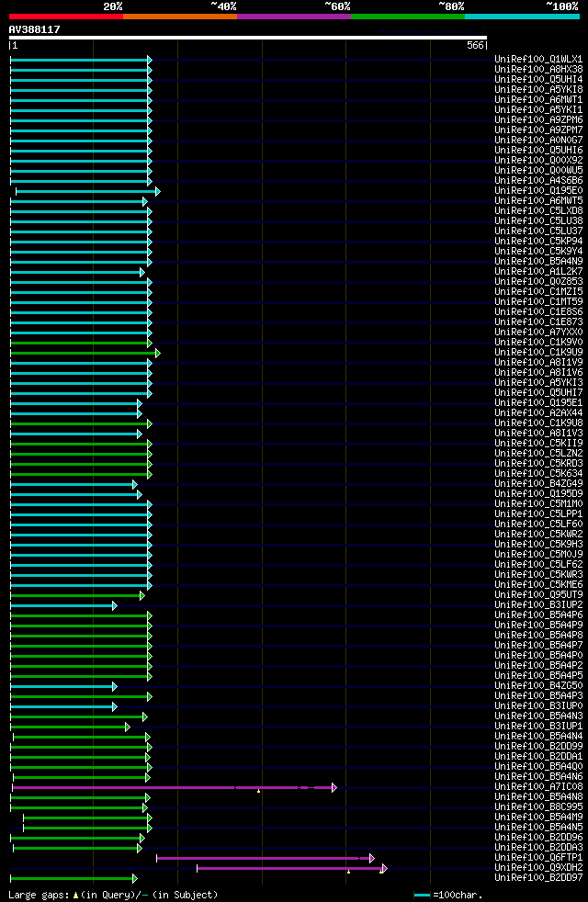Select hit label UniRef100_A9ZPM6

[538, 119]
